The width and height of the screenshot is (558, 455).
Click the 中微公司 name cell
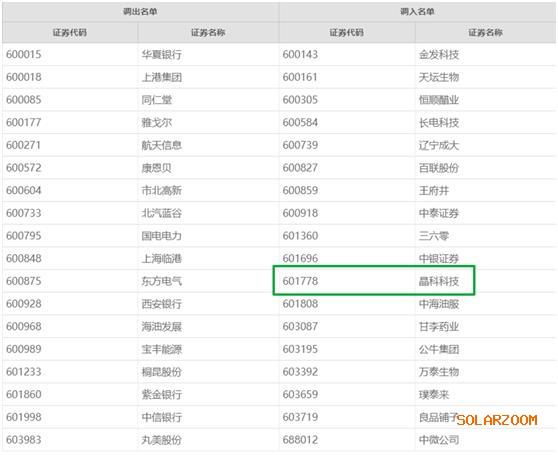click(x=439, y=440)
